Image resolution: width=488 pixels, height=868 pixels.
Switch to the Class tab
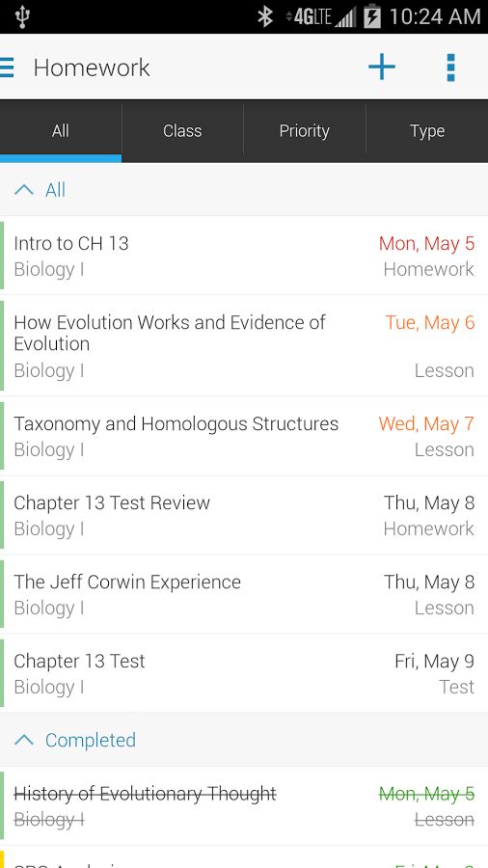[182, 130]
